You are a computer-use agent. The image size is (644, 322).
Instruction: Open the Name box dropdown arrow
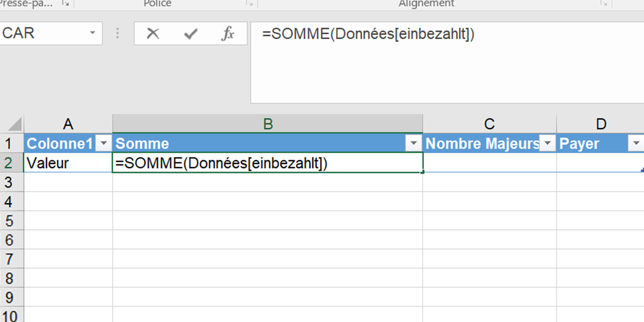[x=93, y=34]
